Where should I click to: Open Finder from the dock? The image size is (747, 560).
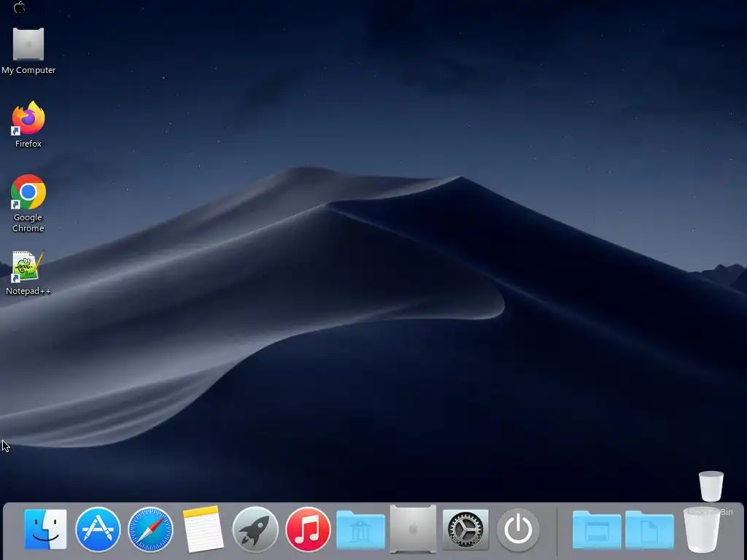[45, 529]
